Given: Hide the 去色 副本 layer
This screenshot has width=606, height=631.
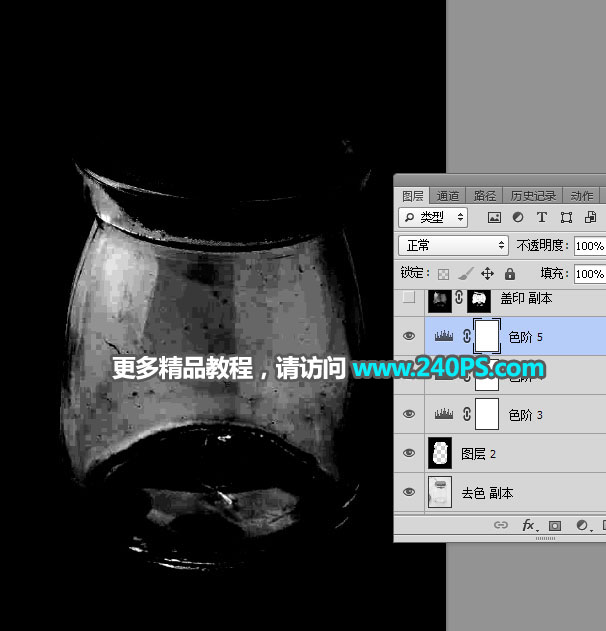Looking at the screenshot, I should (x=409, y=492).
